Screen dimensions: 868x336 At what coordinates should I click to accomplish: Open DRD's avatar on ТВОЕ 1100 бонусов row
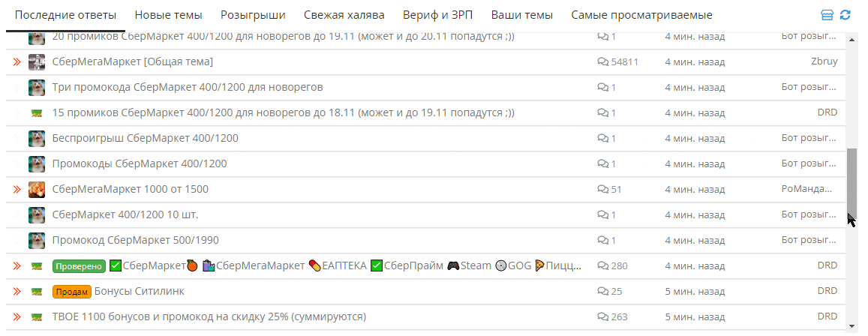(37, 316)
